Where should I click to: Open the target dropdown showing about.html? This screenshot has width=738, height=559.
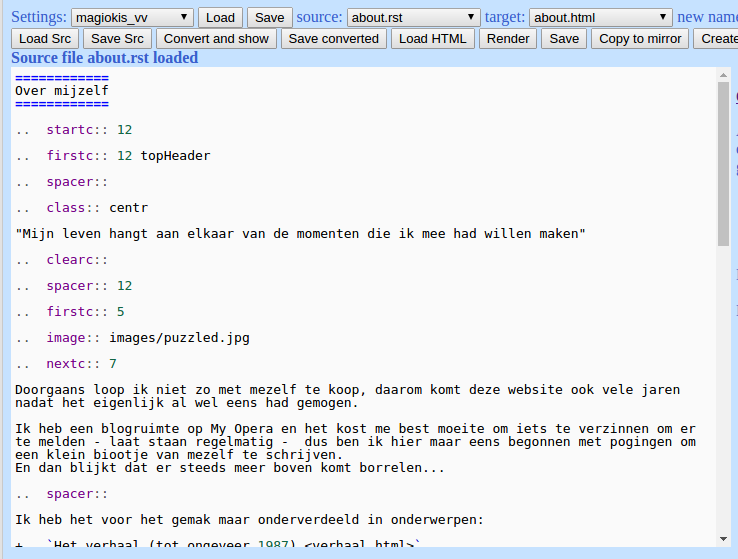pyautogui.click(x=601, y=18)
